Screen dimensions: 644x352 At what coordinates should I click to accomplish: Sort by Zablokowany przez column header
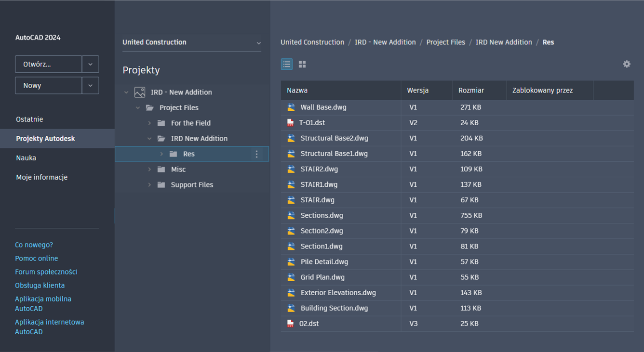click(550, 90)
